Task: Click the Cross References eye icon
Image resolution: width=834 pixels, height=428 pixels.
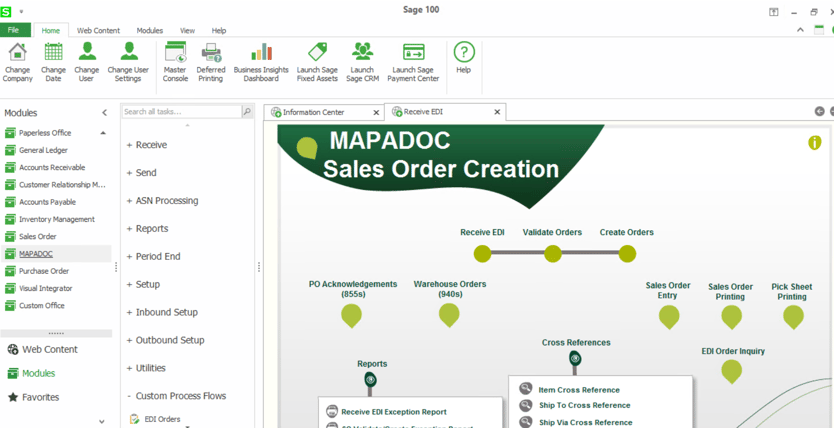Action: click(x=575, y=359)
